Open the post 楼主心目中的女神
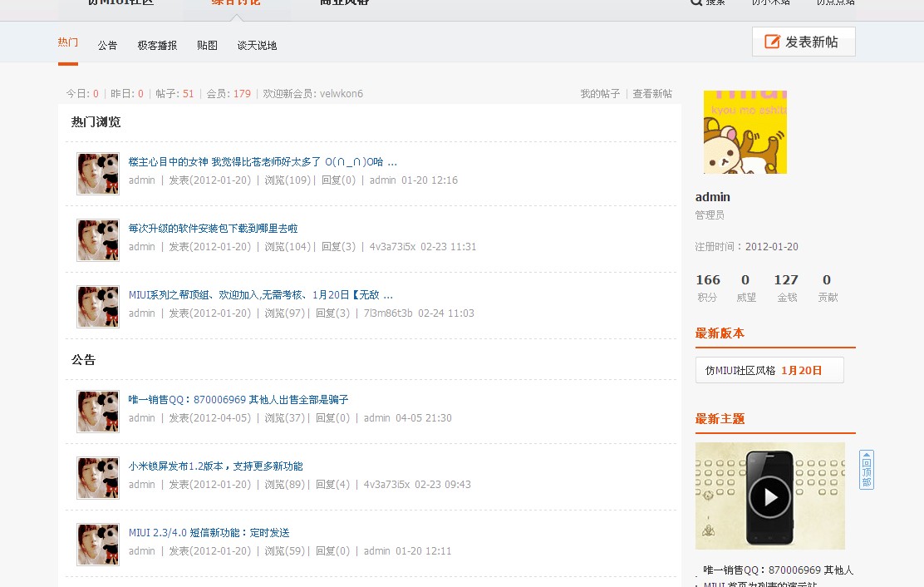Image resolution: width=924 pixels, height=587 pixels. tap(263, 161)
